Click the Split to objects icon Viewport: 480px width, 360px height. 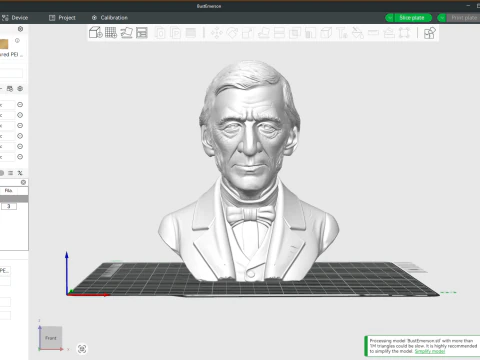[161, 33]
